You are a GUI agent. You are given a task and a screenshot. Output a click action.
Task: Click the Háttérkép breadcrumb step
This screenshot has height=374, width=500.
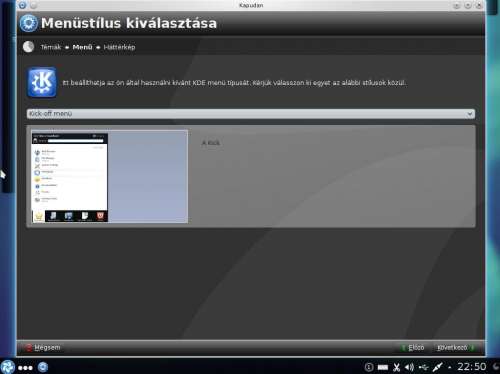click(x=119, y=47)
